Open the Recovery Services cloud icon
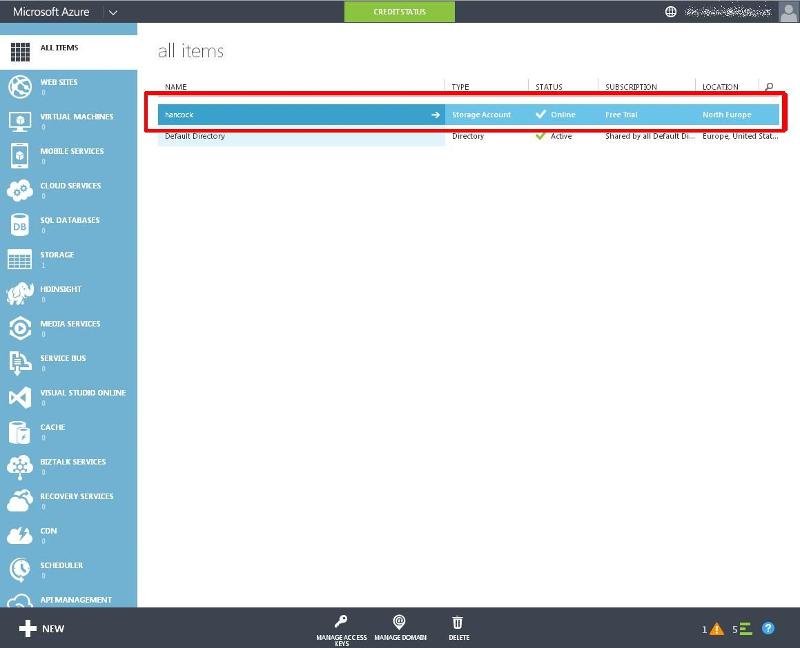This screenshot has height=648, width=800. click(x=20, y=501)
